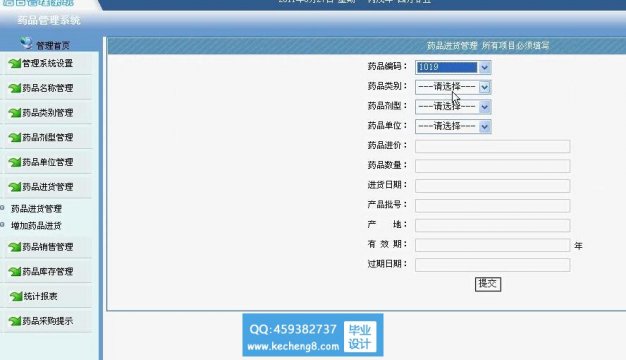The height and width of the screenshot is (360, 626).
Task: Focus the 药品进价 input field
Action: tap(492, 146)
